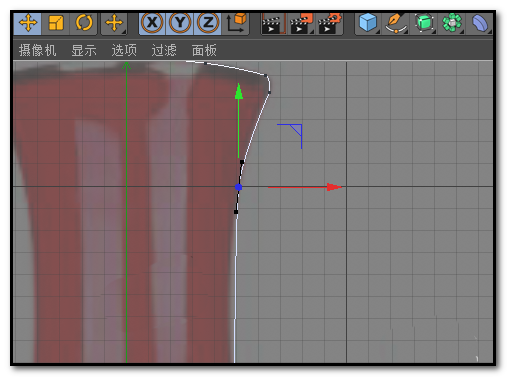
Task: Open Render Settings gear clapperboard
Action: click(330, 24)
